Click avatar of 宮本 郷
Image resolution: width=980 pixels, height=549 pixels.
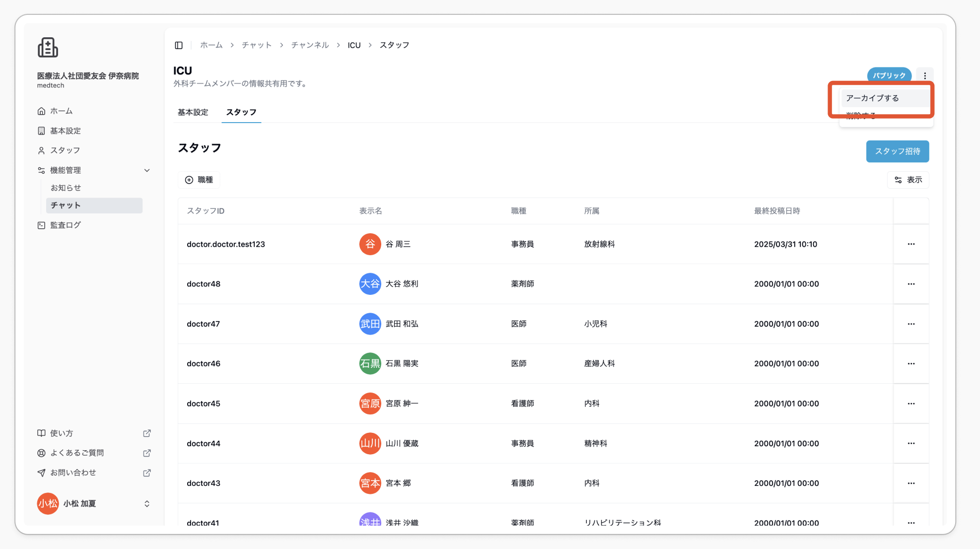pos(370,483)
